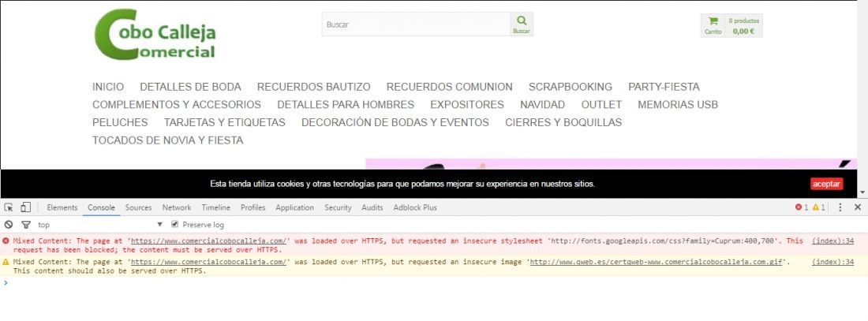Click the 0,00 € cart total
This screenshot has height=321, width=868.
tap(743, 31)
